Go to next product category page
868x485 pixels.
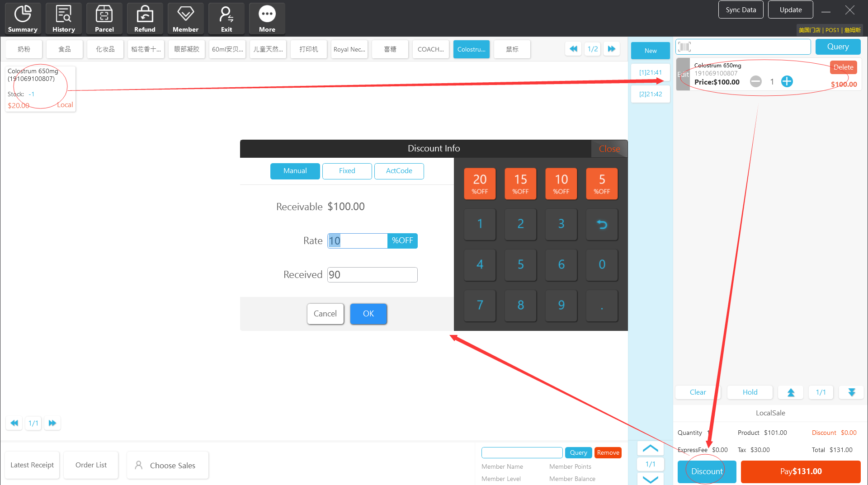[x=611, y=49]
